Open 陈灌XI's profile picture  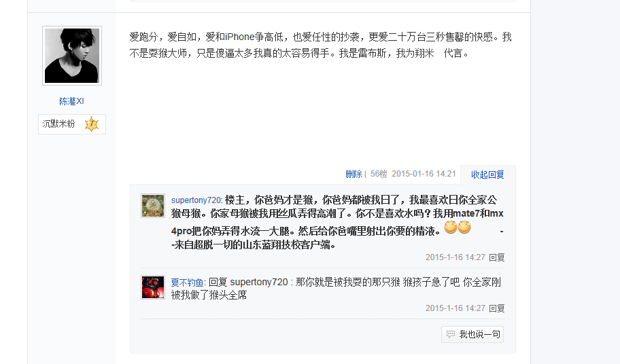[72, 56]
